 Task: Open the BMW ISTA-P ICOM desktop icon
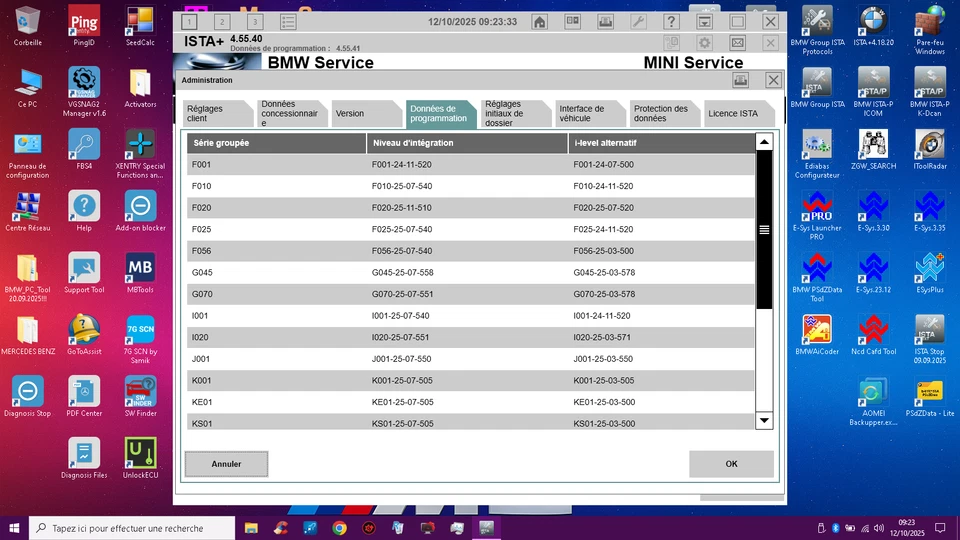pos(873,92)
